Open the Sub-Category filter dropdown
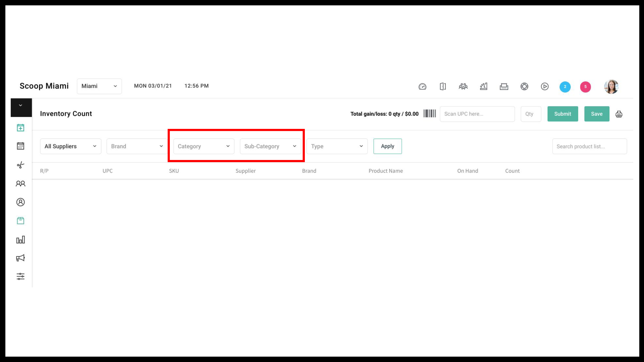 coord(270,146)
